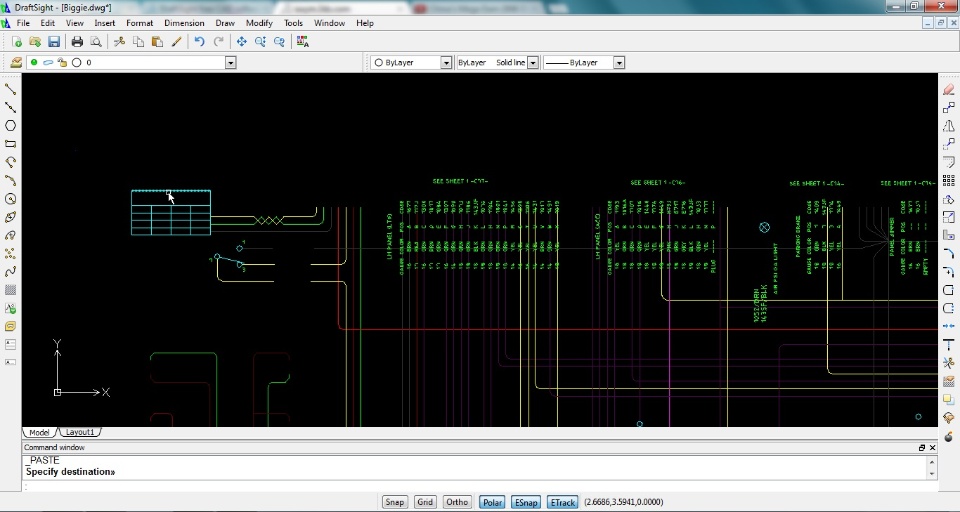960x512 pixels.
Task: Click the Save icon in the toolbar
Action: coord(54,42)
